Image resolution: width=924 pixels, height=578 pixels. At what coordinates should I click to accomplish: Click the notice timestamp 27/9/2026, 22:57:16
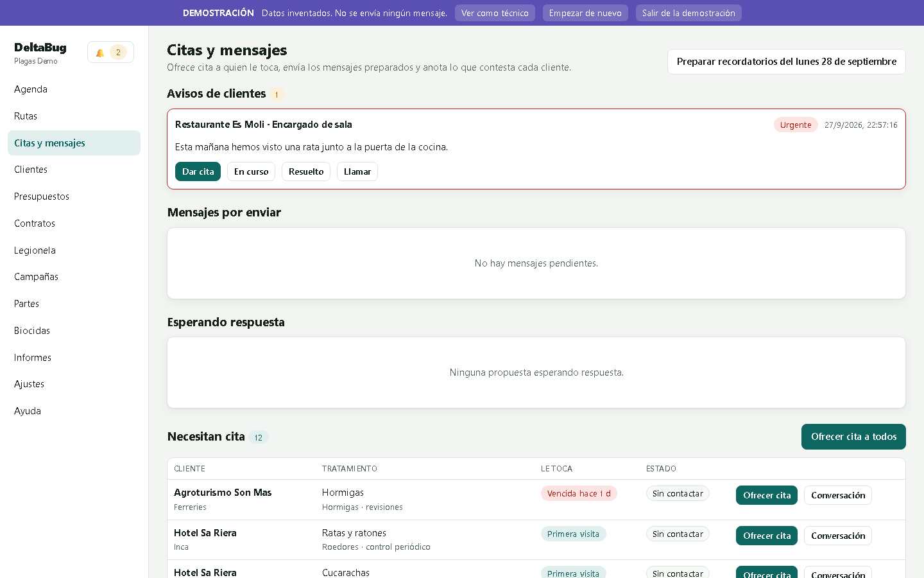click(x=861, y=125)
